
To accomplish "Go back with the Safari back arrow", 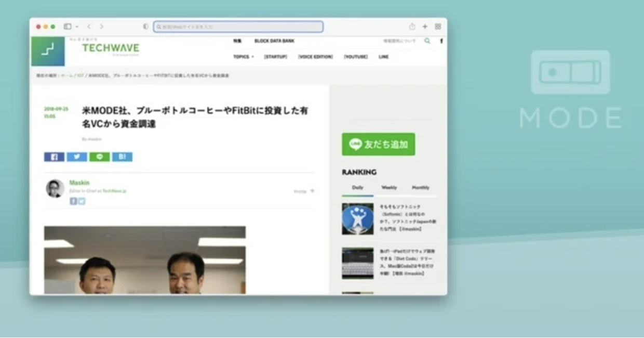I will coord(89,27).
